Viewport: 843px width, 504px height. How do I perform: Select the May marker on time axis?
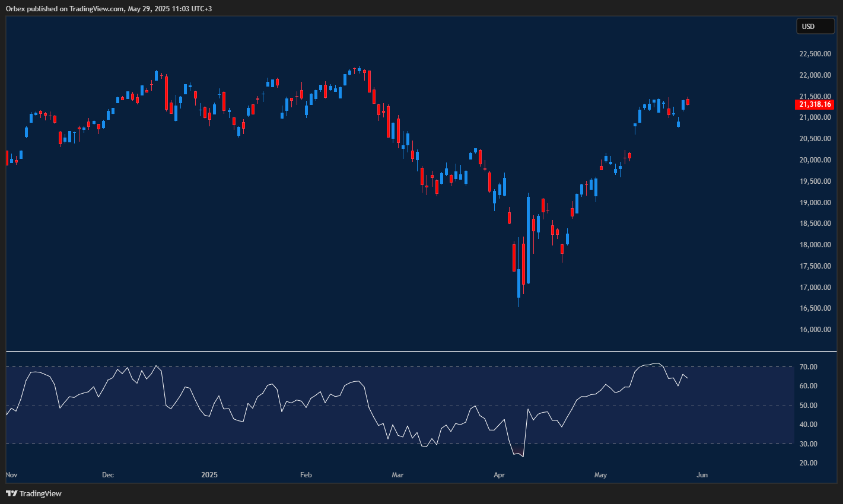(601, 475)
